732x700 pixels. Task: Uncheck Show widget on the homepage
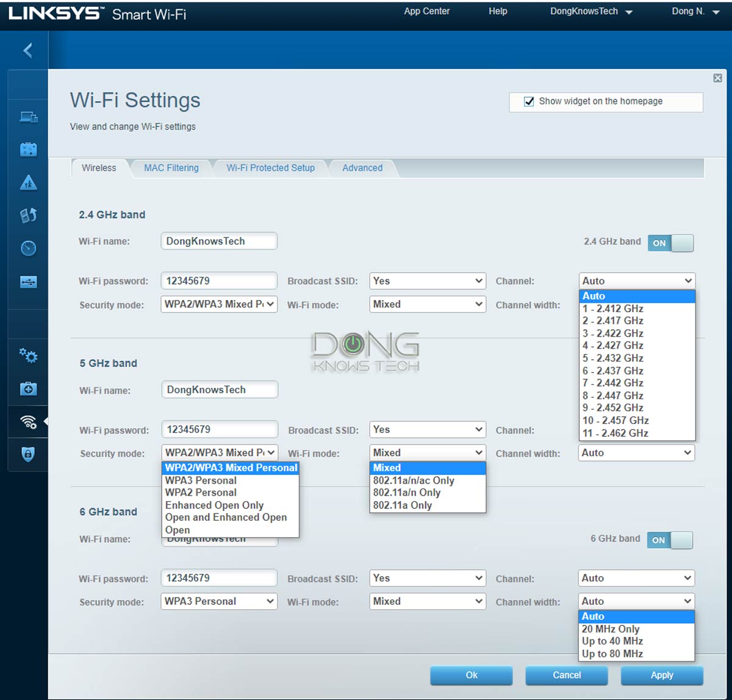click(529, 101)
